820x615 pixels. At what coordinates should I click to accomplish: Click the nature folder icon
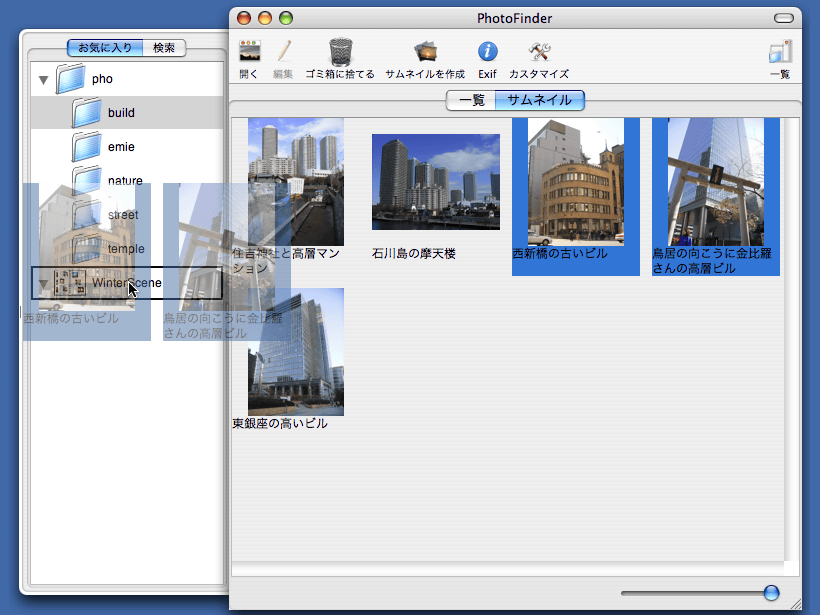tap(87, 181)
